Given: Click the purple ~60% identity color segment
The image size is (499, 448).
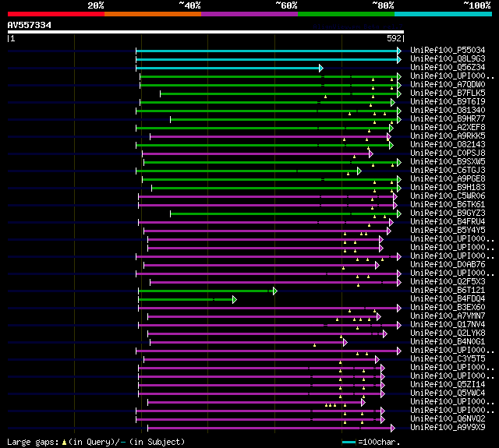Looking at the screenshot, I should coord(249,14).
